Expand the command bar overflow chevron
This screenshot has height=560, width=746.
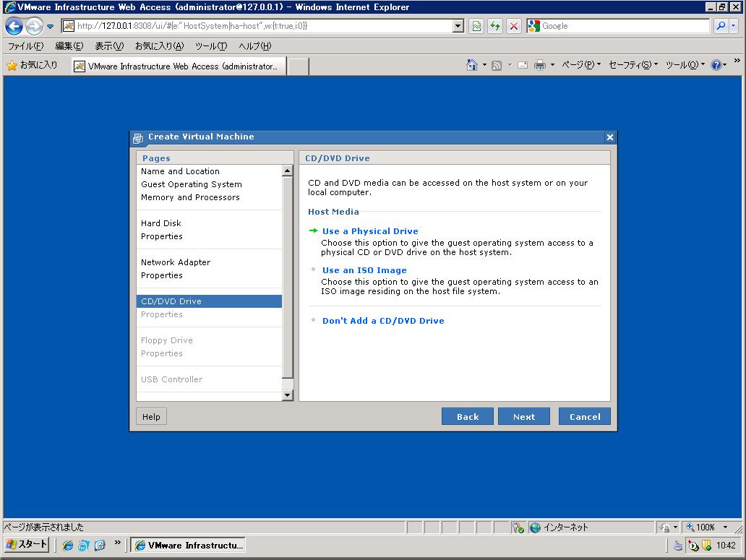pos(737,61)
